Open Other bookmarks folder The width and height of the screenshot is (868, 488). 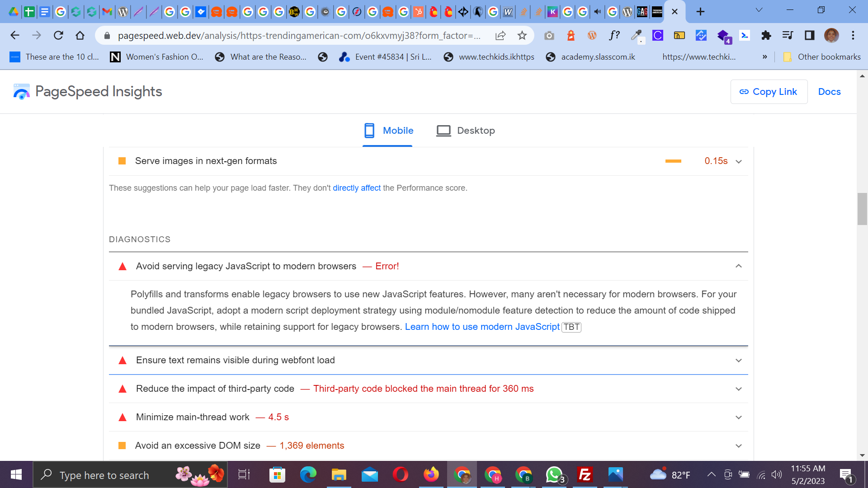point(822,57)
